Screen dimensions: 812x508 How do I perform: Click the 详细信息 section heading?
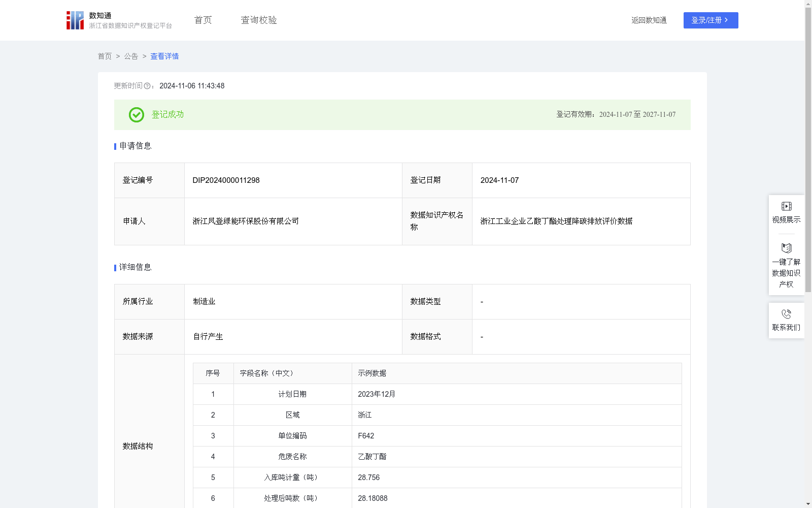136,267
